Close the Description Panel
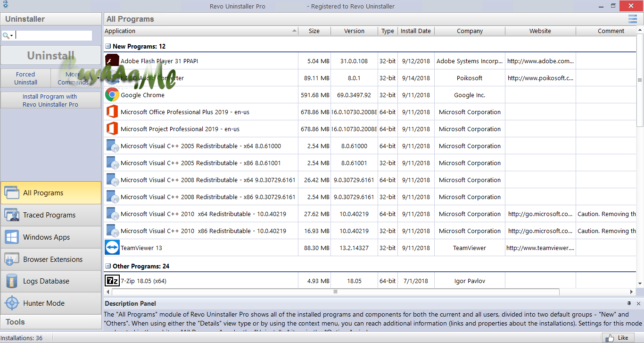 pyautogui.click(x=638, y=303)
